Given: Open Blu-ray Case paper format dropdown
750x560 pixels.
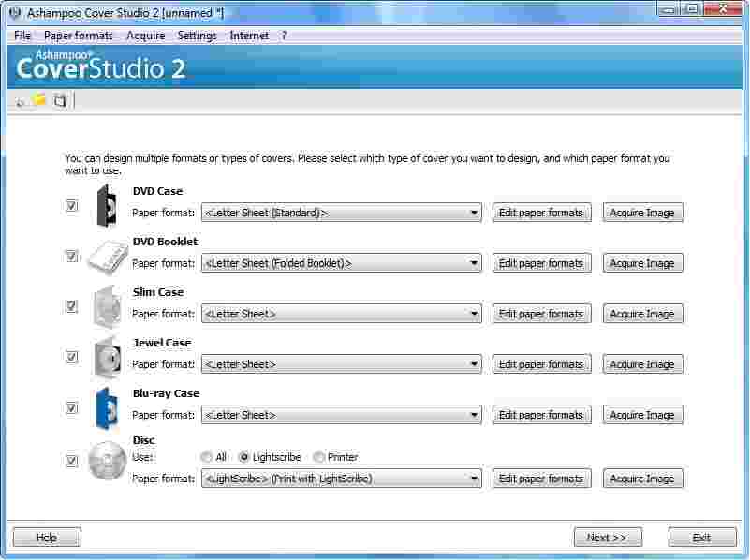Looking at the screenshot, I should [342, 415].
